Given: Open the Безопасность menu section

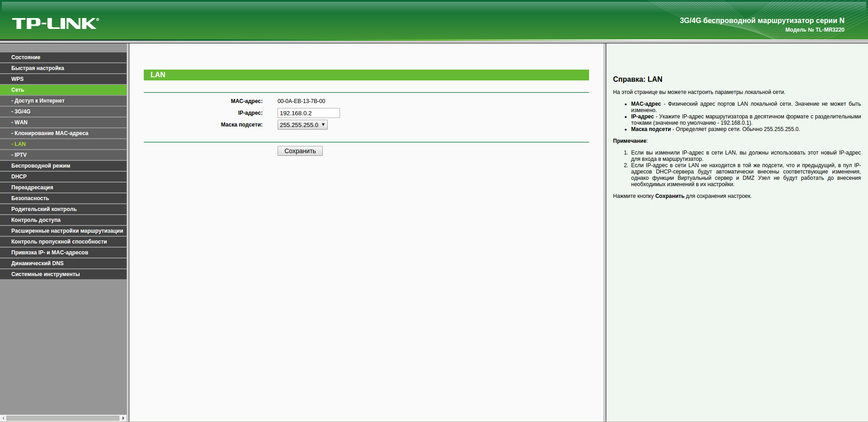Looking at the screenshot, I should tap(63, 198).
